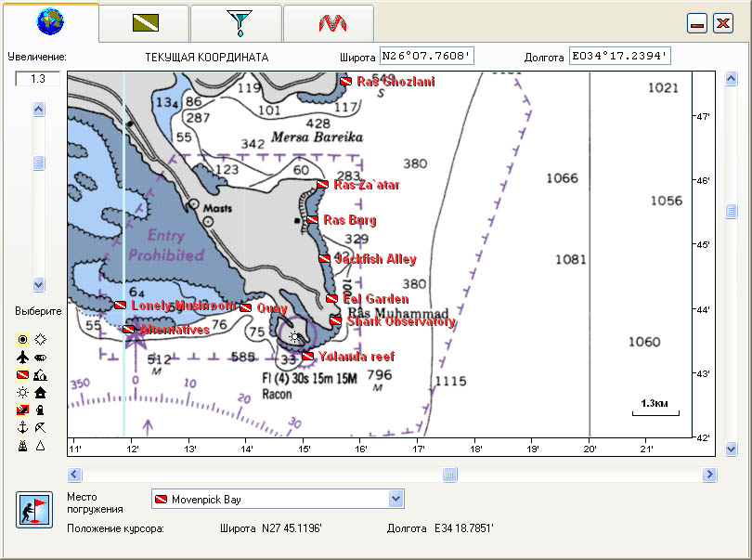Screen dimensions: 752x560
Task: Click the zoom value field 1.3
Action: click(37, 78)
